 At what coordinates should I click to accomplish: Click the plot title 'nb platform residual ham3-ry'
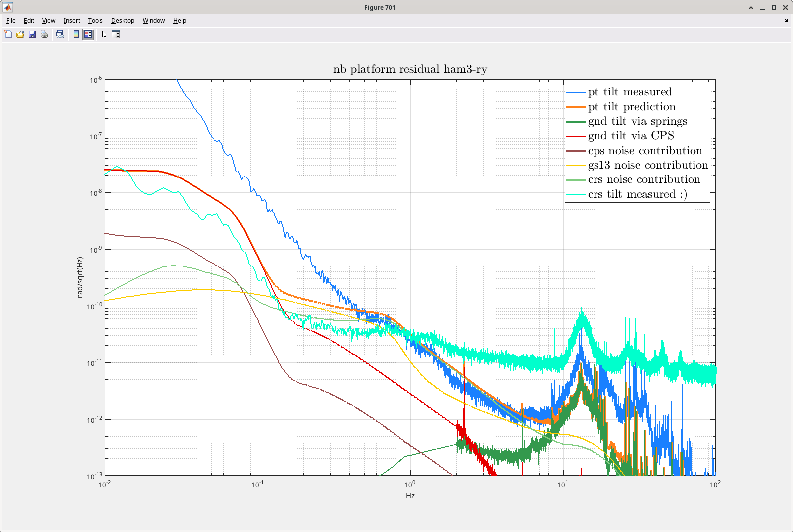click(410, 69)
